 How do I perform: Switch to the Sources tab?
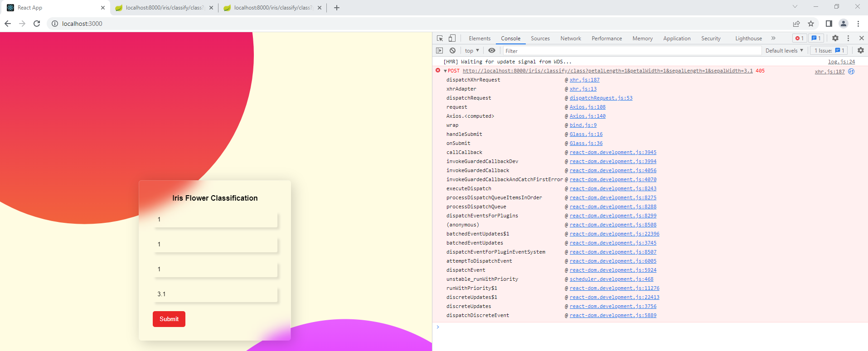[540, 38]
